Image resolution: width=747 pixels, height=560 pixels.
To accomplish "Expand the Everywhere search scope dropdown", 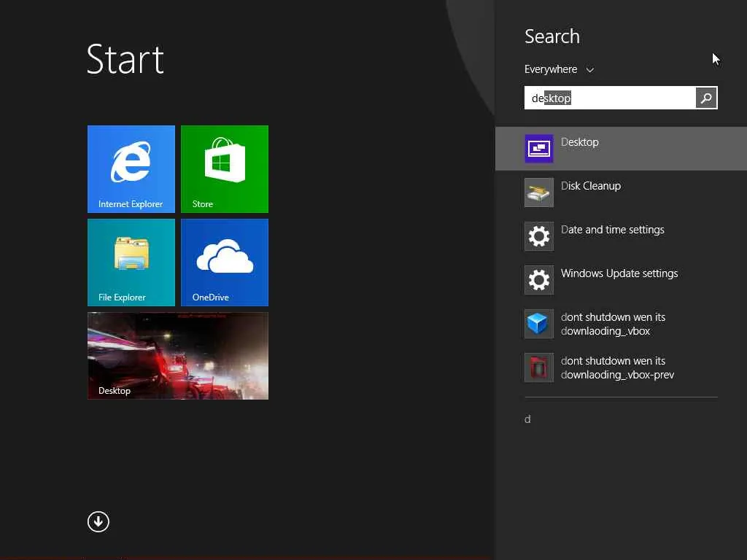I will coord(559,69).
